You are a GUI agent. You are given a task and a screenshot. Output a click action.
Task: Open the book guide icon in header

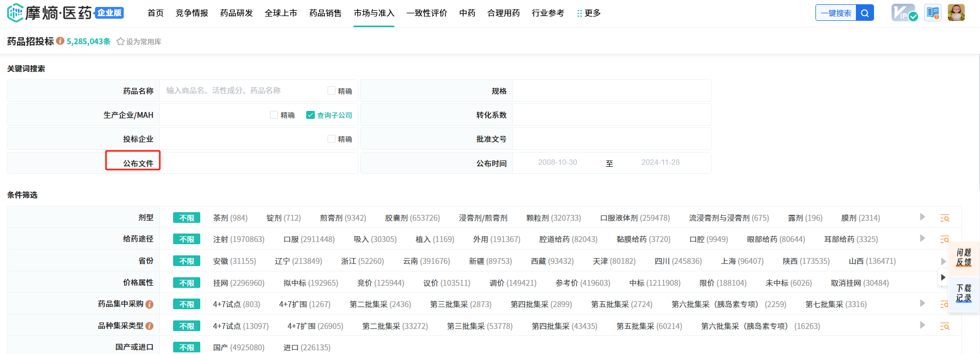tap(933, 13)
